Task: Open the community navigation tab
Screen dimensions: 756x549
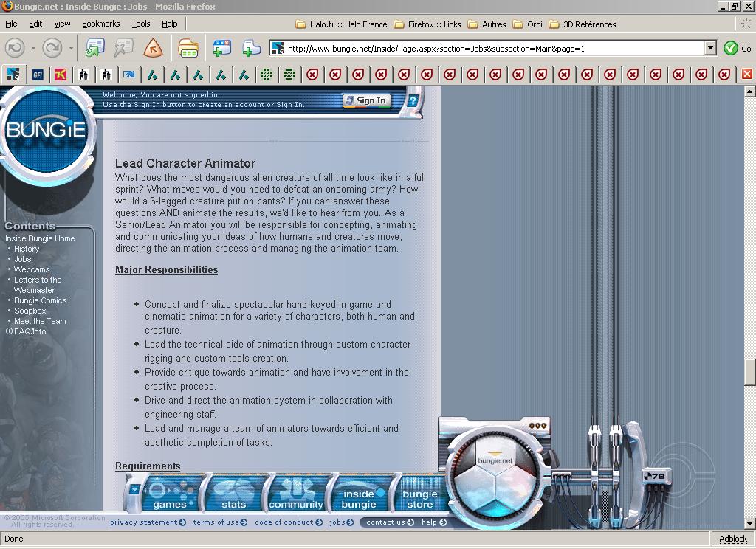Action: tap(295, 493)
